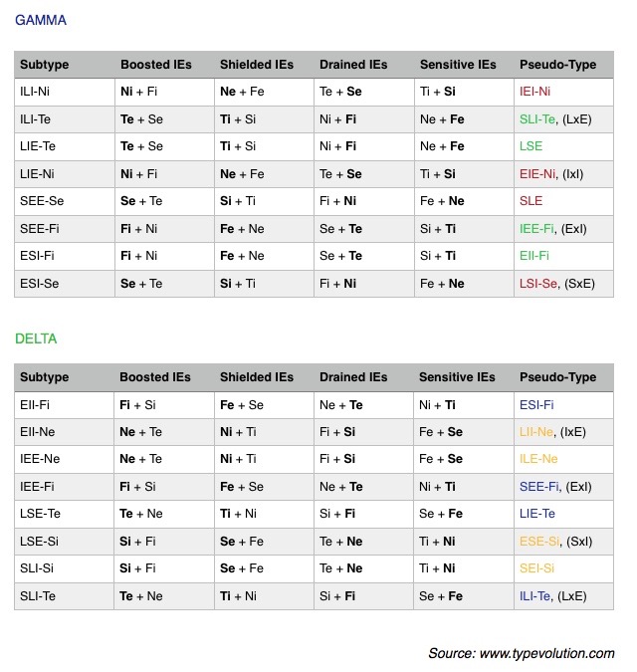This screenshot has width=637, height=672.
Task: Open the red SLE pseudo-type link
Action: pyautogui.click(x=531, y=201)
